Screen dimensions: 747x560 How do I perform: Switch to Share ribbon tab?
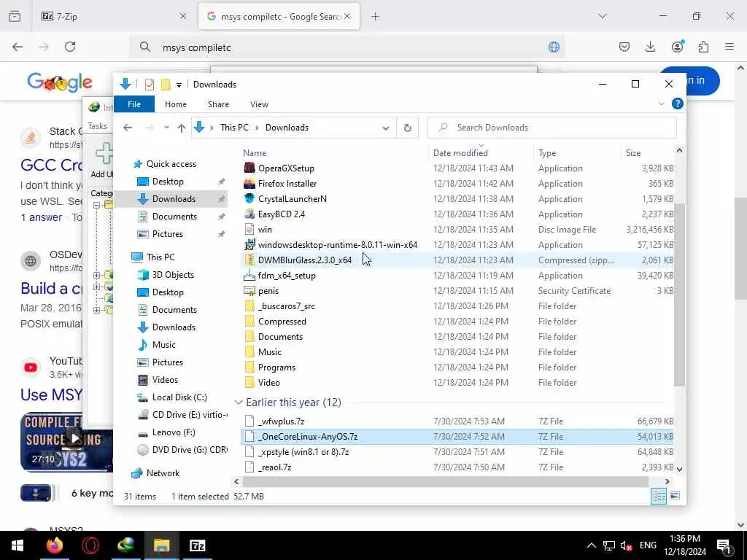pyautogui.click(x=218, y=104)
